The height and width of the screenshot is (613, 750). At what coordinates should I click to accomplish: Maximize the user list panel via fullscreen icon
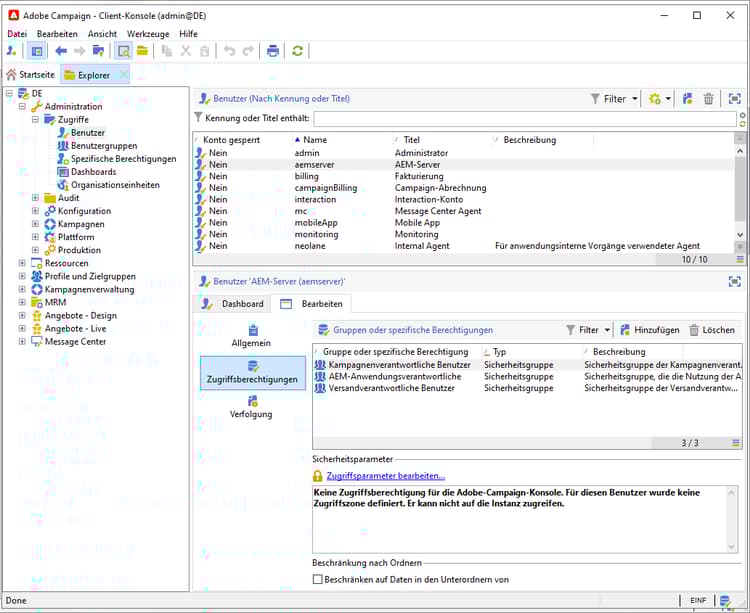735,98
